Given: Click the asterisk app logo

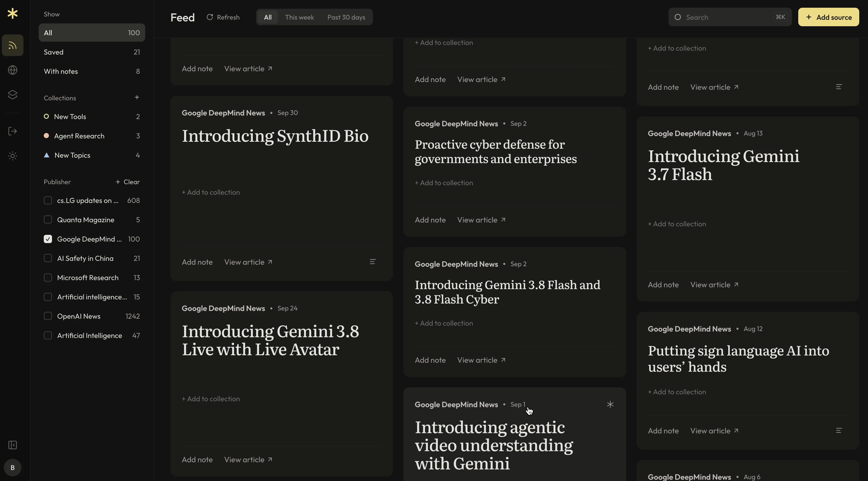Looking at the screenshot, I should click(x=12, y=13).
